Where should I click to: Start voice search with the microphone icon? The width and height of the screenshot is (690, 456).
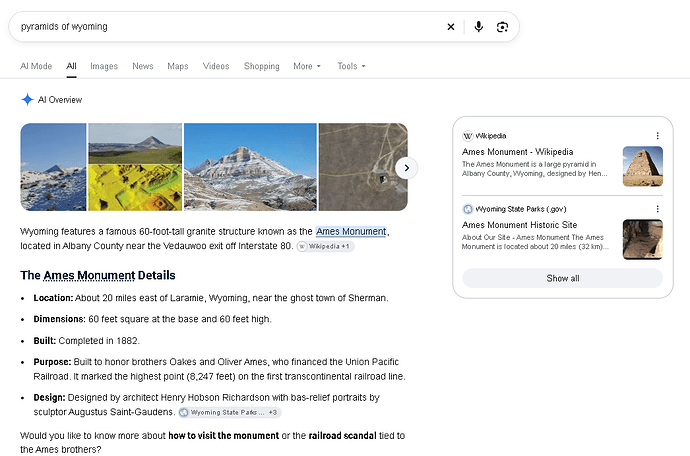(x=478, y=27)
